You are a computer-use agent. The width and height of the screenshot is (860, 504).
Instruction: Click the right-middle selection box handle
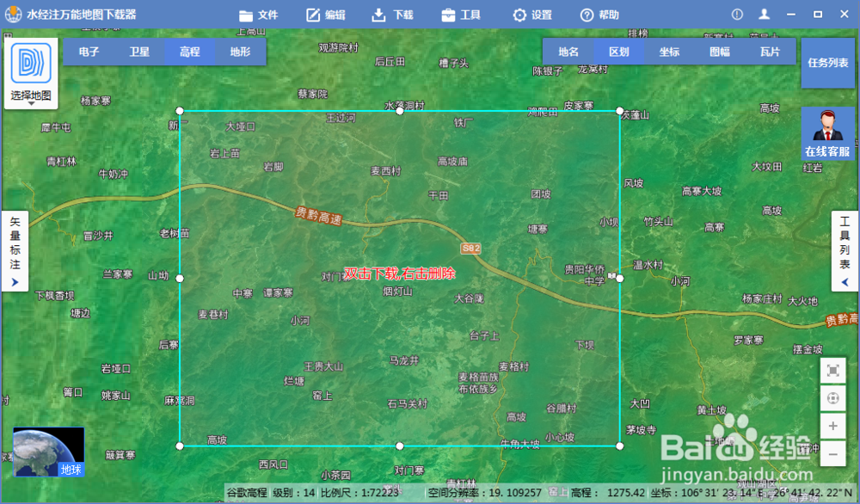(620, 279)
